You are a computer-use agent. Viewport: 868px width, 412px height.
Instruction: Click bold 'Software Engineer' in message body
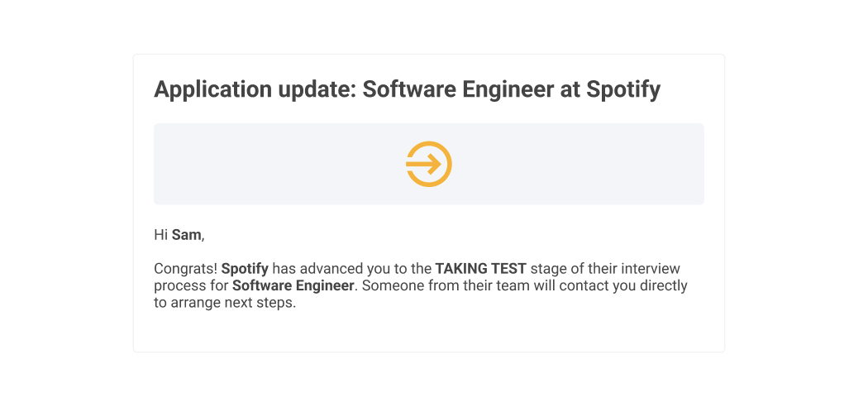click(x=293, y=286)
